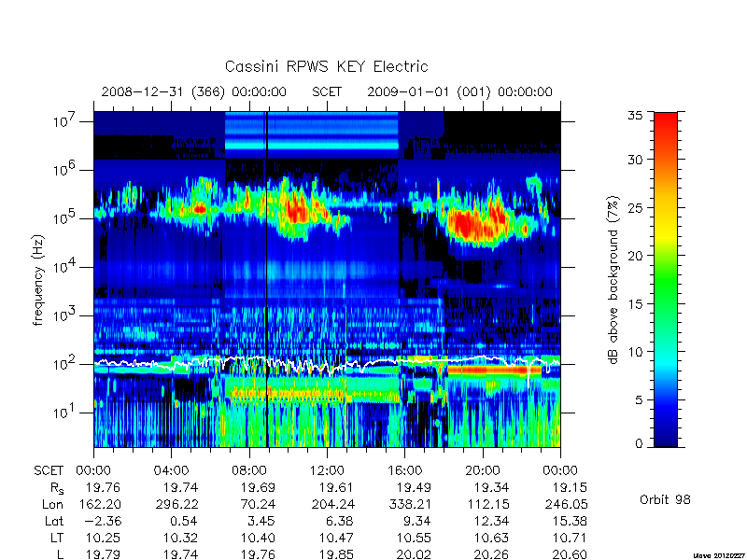Click the Rs value "19.61"
The height and width of the screenshot is (560, 747).
(335, 487)
